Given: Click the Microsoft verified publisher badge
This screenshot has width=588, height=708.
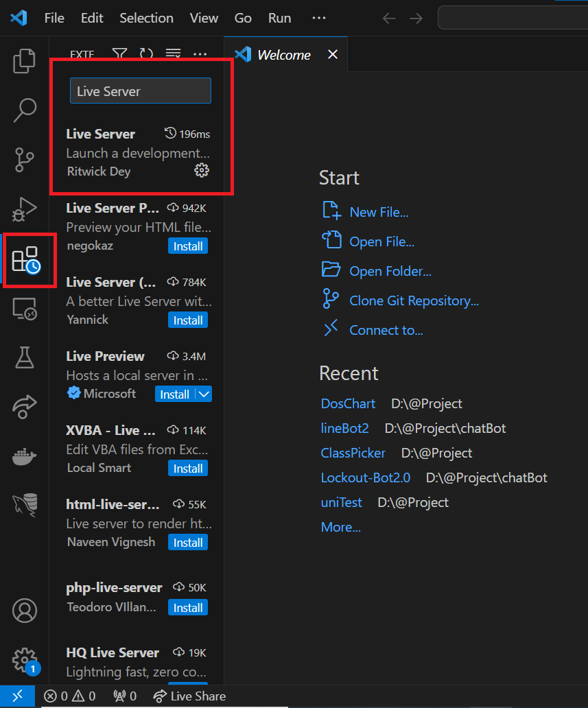Looking at the screenshot, I should pyautogui.click(x=73, y=393).
